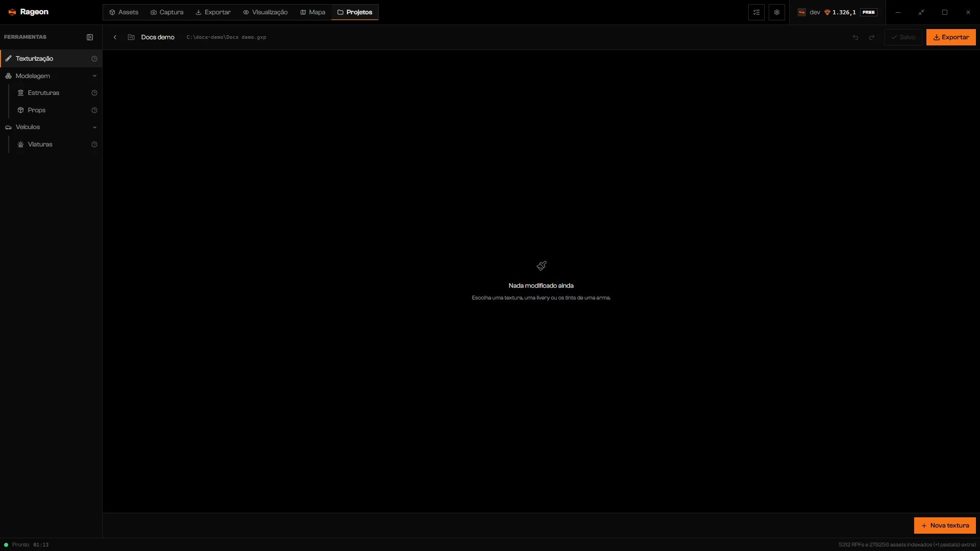Collapse the Modelagem section chevron

point(94,76)
